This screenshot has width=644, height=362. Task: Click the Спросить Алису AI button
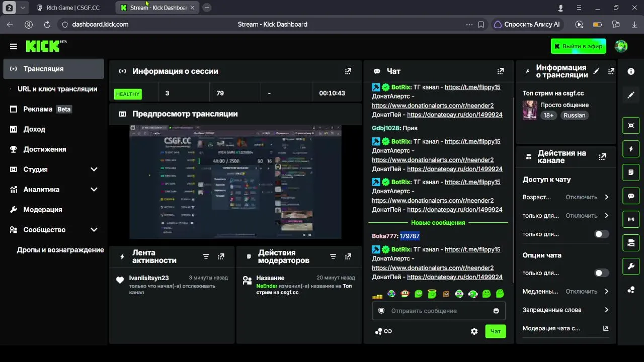(527, 24)
